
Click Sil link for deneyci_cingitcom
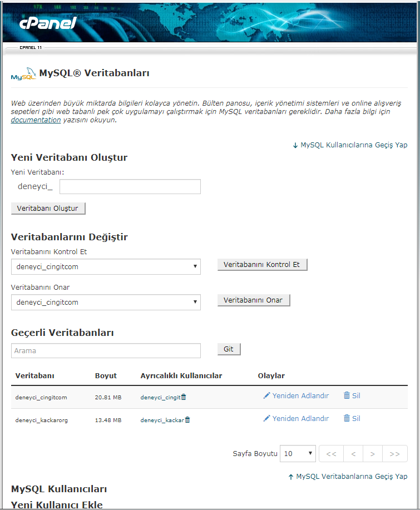click(356, 396)
